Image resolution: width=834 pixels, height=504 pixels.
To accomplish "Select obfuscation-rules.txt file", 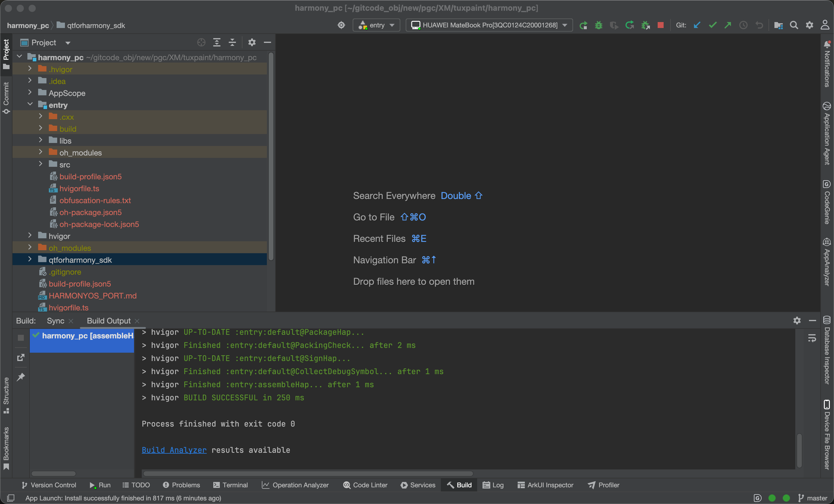I will point(95,200).
